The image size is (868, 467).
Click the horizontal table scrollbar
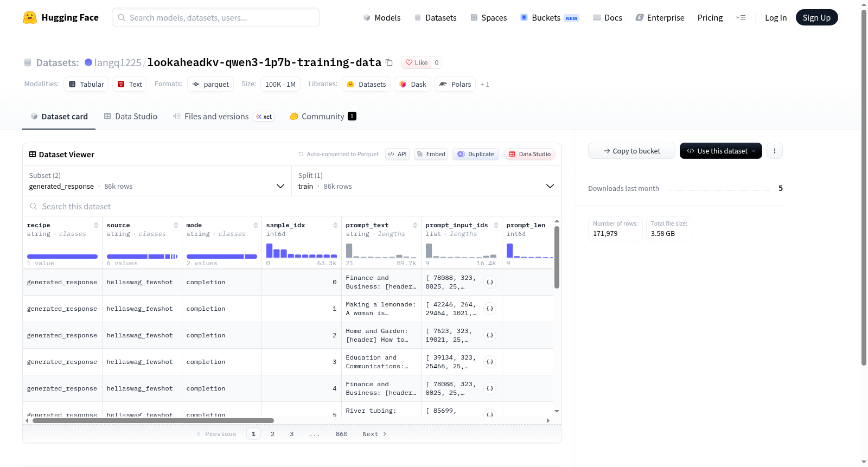coord(153,420)
